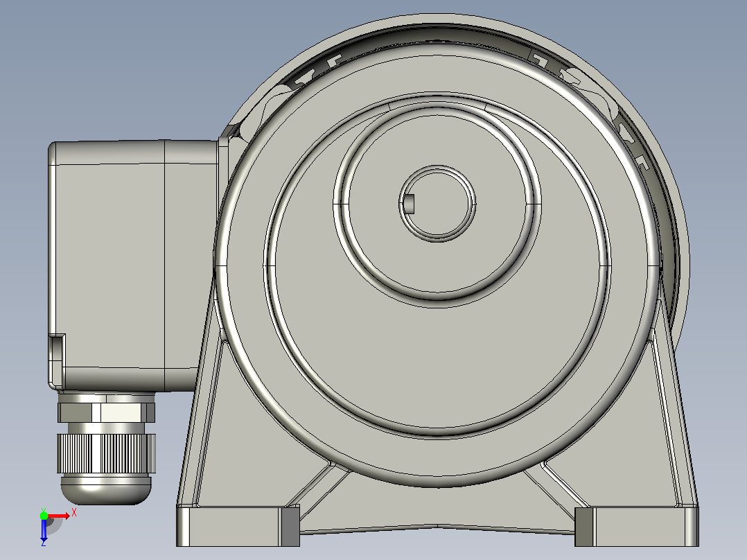This screenshot has height=560, width=747.
Task: Click the red X axis arrow of the triad
Action: pos(59,516)
